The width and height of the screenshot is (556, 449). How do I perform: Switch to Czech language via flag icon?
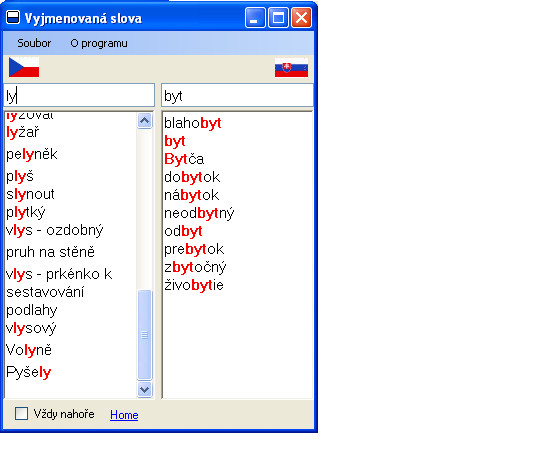pos(24,67)
